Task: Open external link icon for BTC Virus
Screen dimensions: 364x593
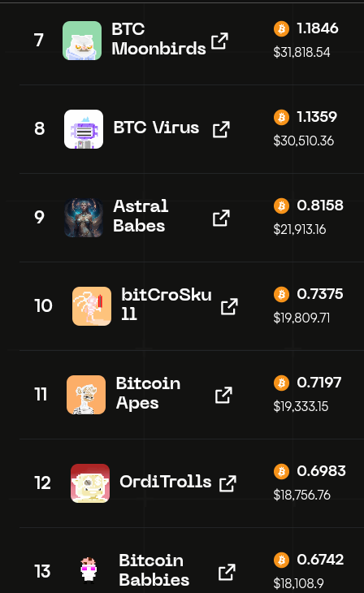Action: click(221, 129)
